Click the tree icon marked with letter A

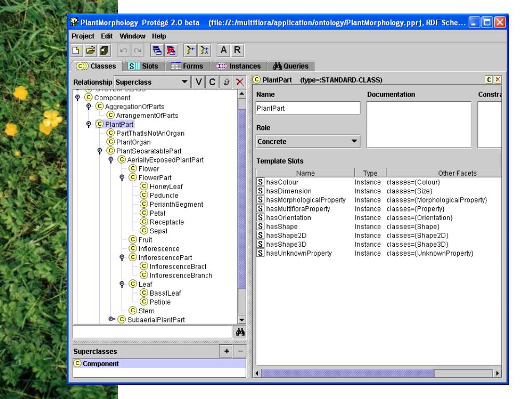pos(204,50)
